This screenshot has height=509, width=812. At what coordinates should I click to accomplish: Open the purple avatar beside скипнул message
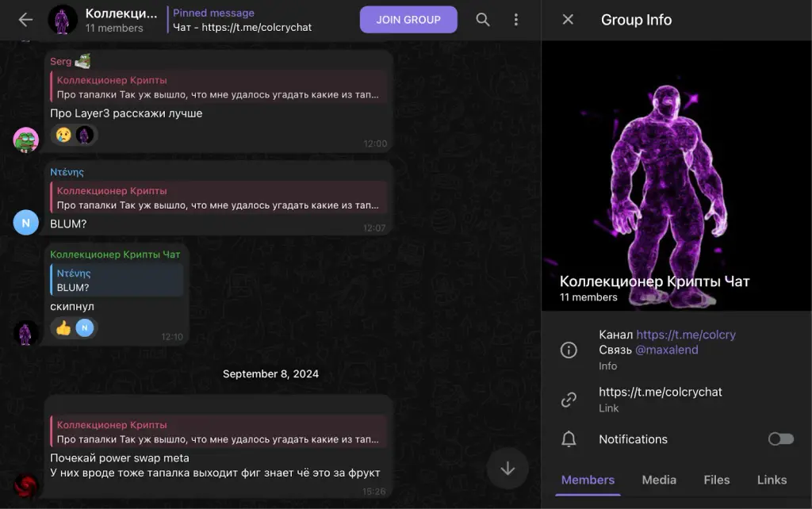point(26,333)
